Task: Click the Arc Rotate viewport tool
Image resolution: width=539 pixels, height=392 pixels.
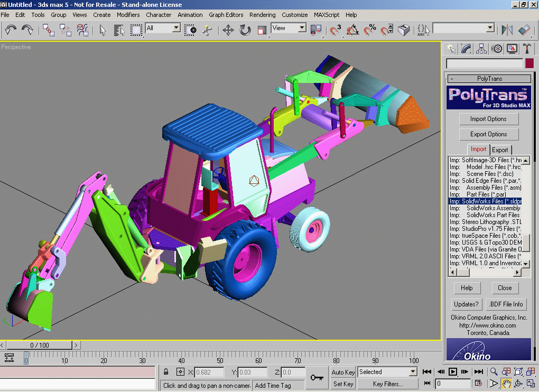Action: [518, 384]
